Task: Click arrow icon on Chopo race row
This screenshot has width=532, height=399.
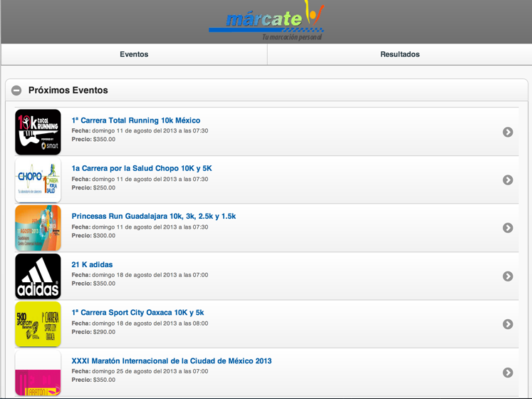Action: [508, 180]
